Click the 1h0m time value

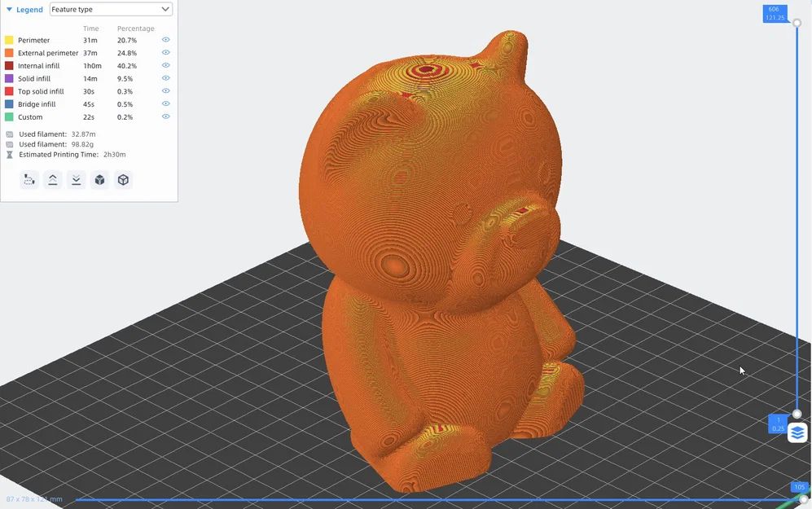point(92,66)
